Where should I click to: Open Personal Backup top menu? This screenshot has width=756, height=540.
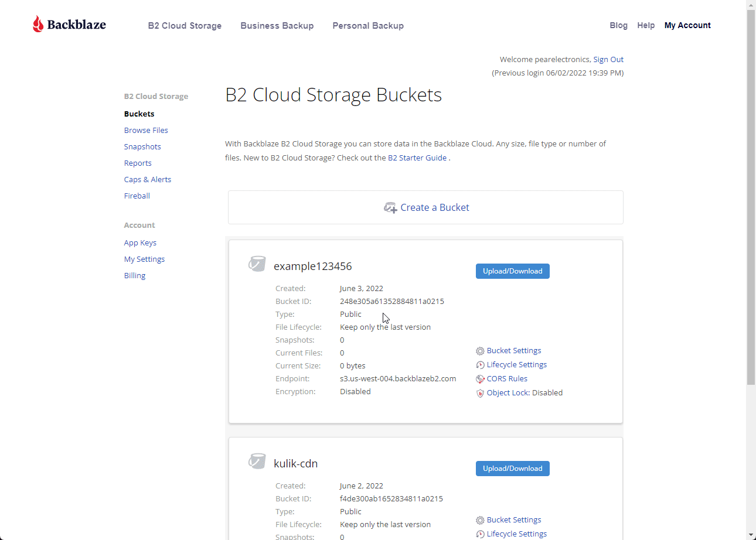point(368,26)
